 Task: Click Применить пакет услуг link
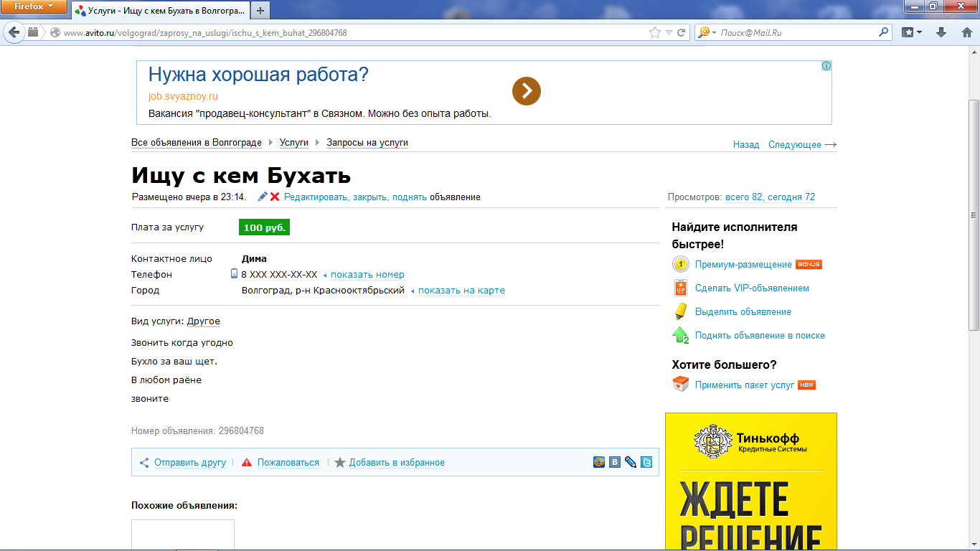coord(745,385)
